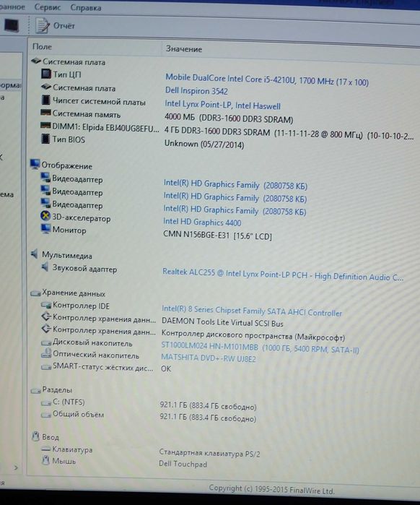Open the Realtek ALC255 audio adapter link
The width and height of the screenshot is (420, 505).
[x=283, y=275]
